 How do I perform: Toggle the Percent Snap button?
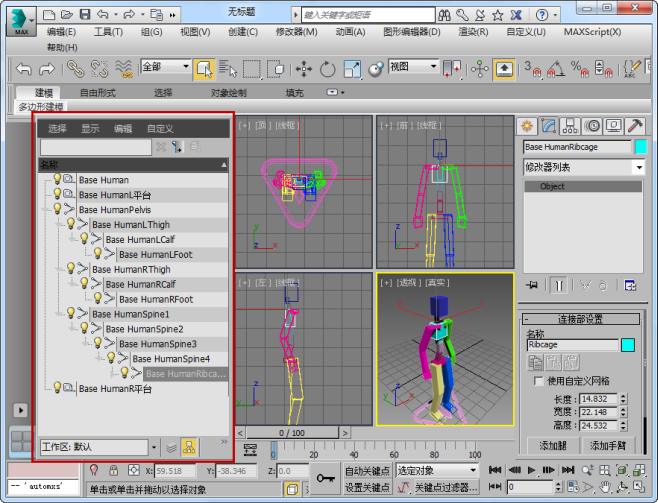click(580, 69)
